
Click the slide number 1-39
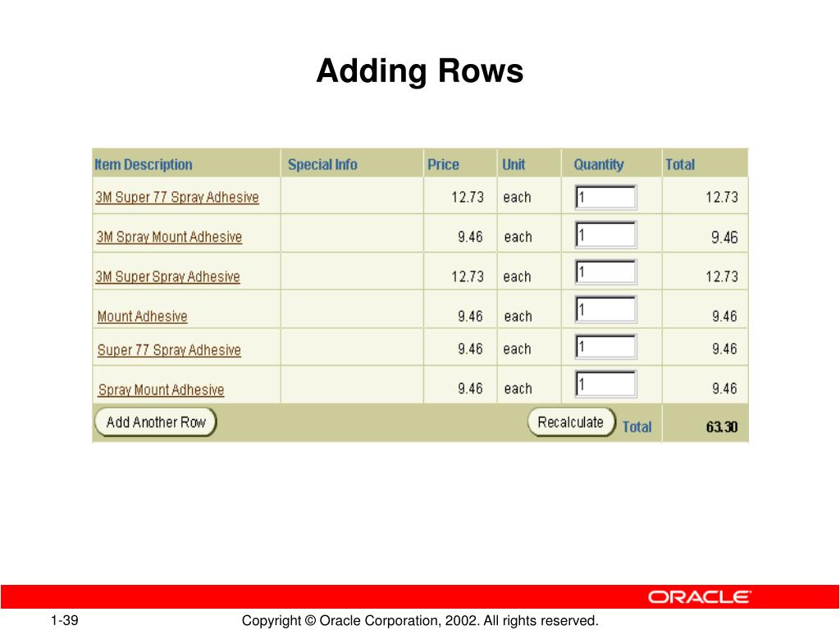[x=64, y=620]
